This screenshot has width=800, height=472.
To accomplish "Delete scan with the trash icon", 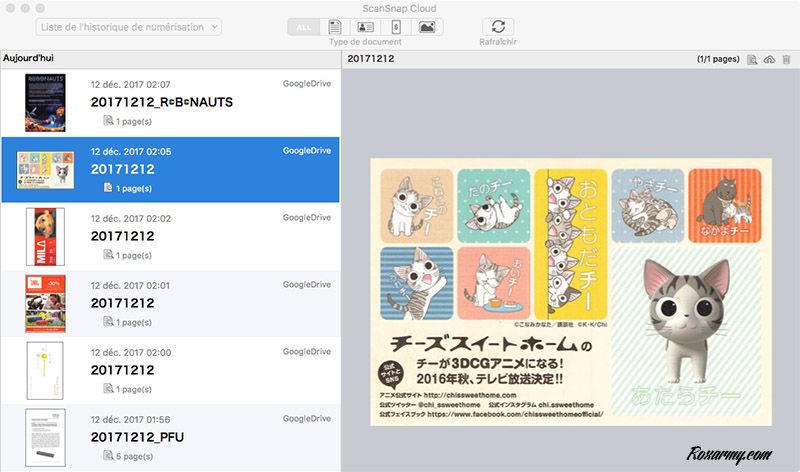I will coord(785,60).
